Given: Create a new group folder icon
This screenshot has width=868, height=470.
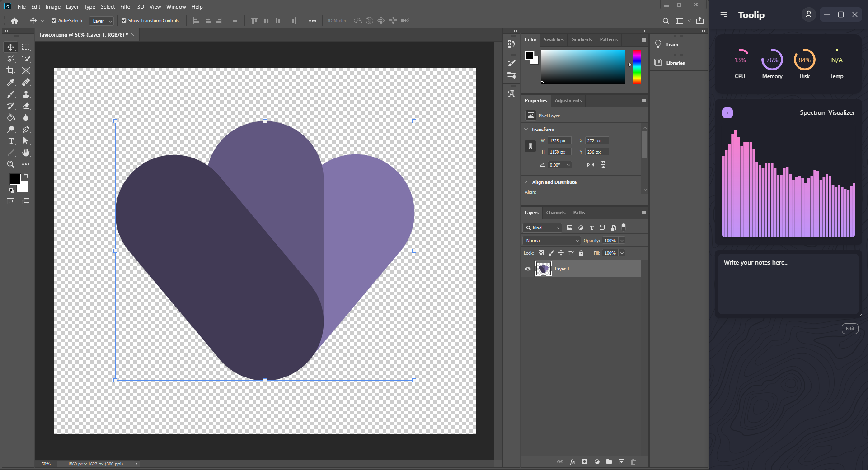Looking at the screenshot, I should pos(609,461).
